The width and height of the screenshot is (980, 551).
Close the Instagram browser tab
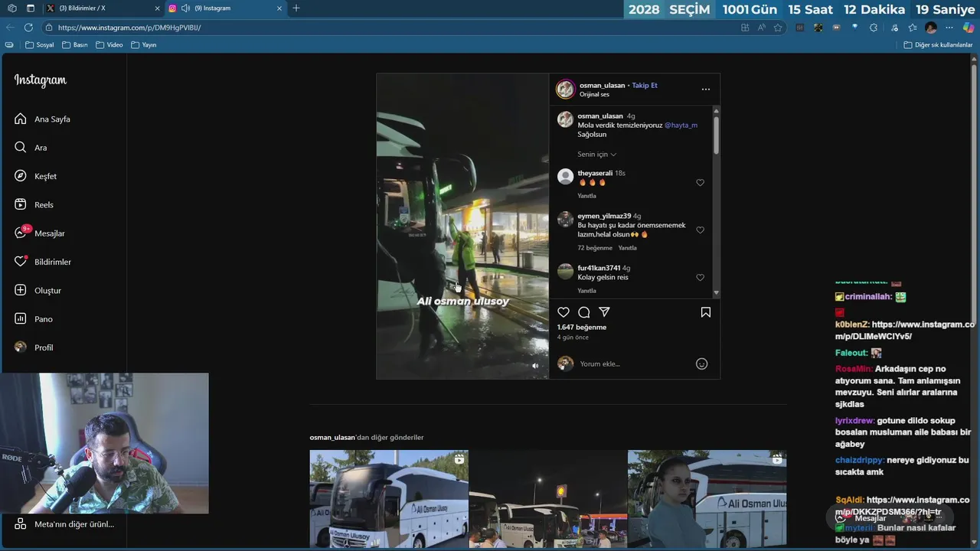(279, 8)
